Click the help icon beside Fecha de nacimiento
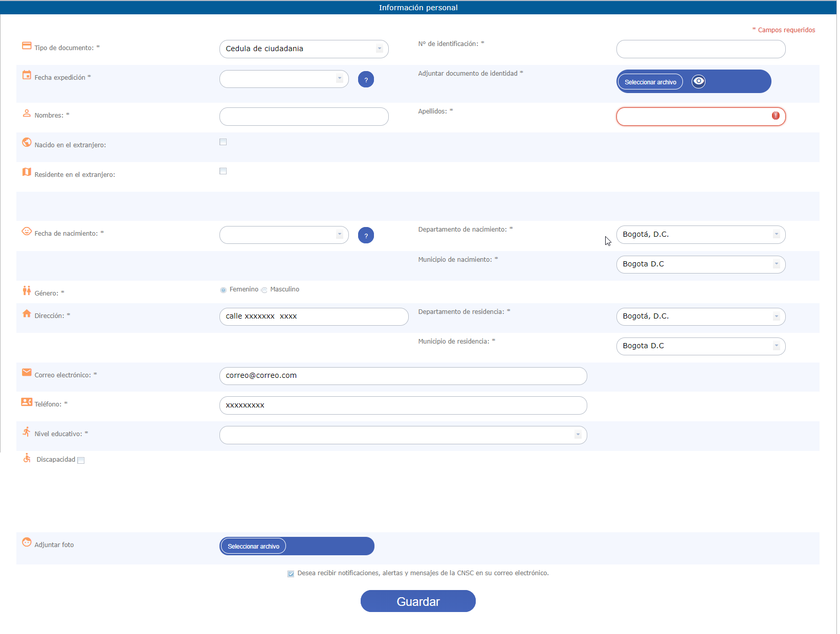 click(366, 236)
